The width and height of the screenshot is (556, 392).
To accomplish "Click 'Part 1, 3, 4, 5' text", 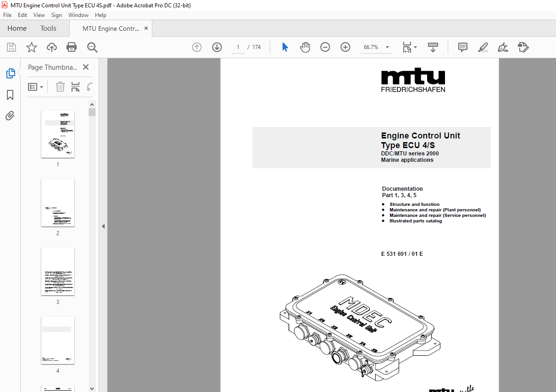I will click(399, 195).
